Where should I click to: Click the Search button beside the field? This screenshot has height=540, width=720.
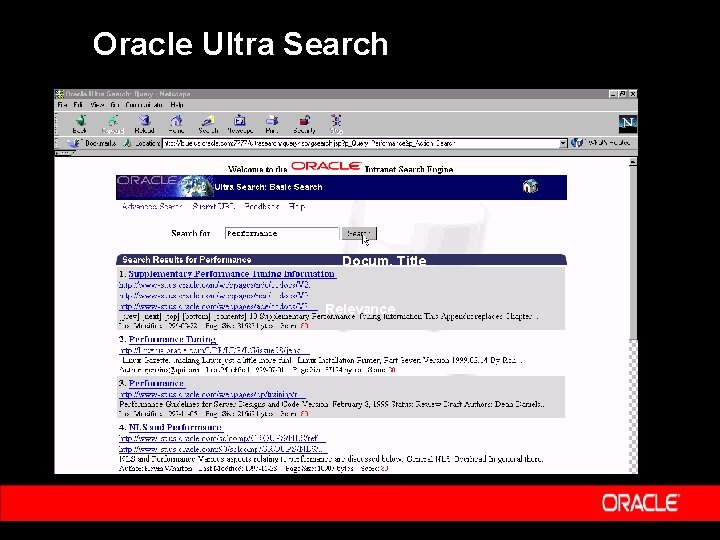359,233
